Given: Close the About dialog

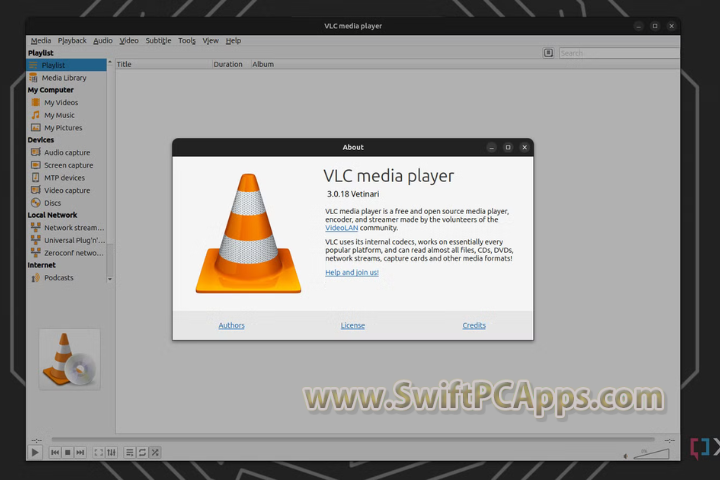Looking at the screenshot, I should tap(524, 147).
